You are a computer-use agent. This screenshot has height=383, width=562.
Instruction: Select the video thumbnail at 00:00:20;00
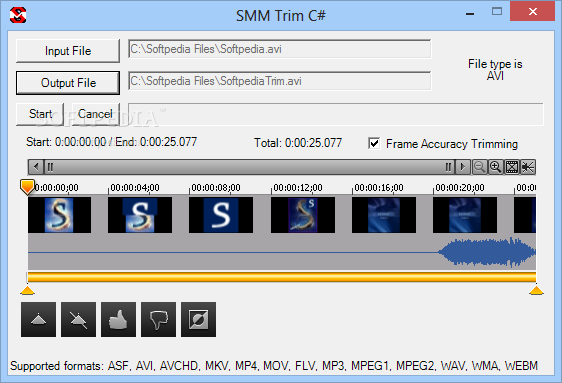[465, 215]
